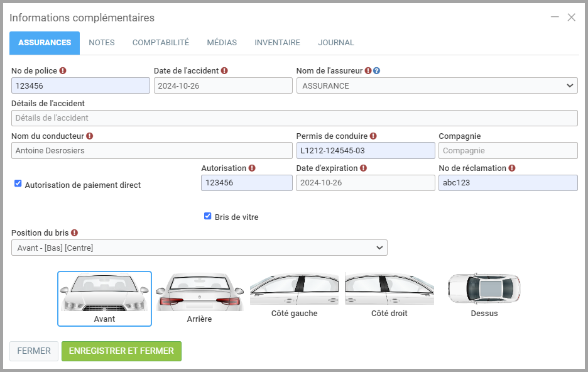Click the warning icon next to Permis de conduire

click(373, 136)
